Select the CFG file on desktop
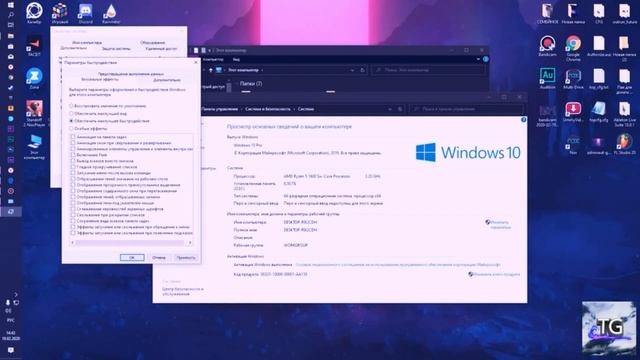640x360 pixels. tap(599, 13)
